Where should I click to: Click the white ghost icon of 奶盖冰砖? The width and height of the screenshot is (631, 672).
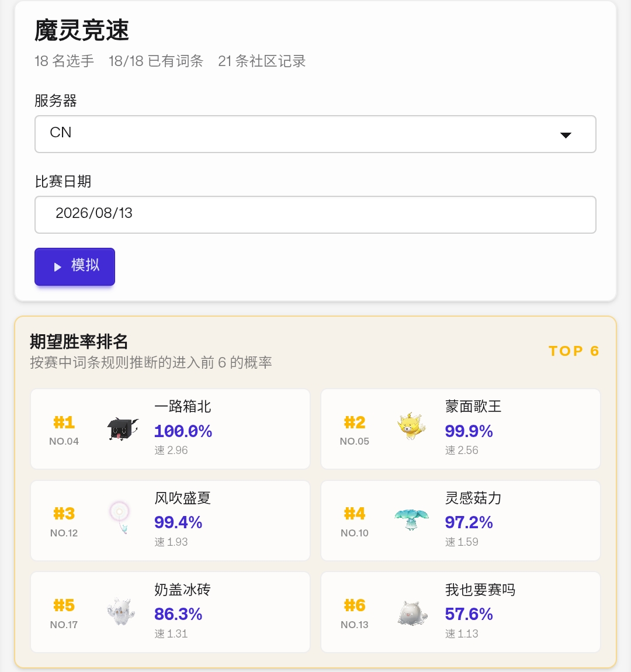[121, 612]
